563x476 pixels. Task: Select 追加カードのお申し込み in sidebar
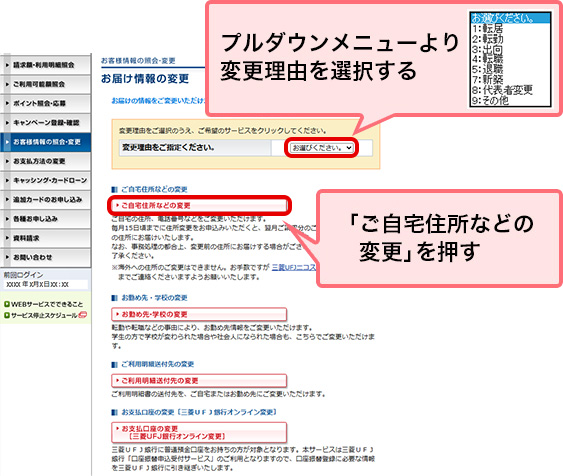pos(45,200)
